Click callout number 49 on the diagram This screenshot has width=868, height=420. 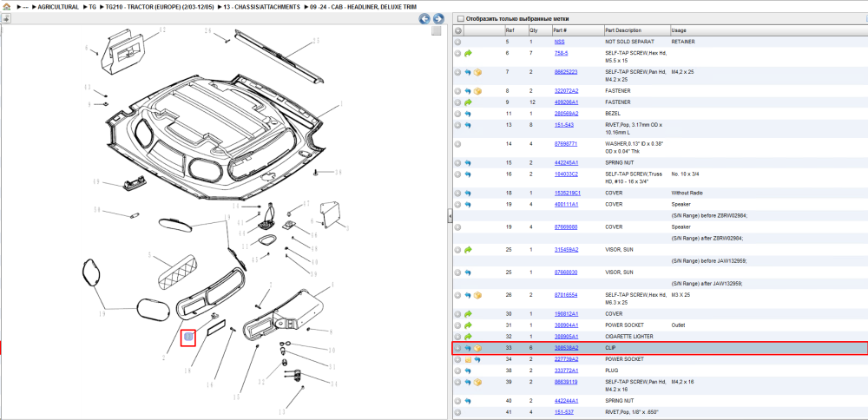point(95,181)
